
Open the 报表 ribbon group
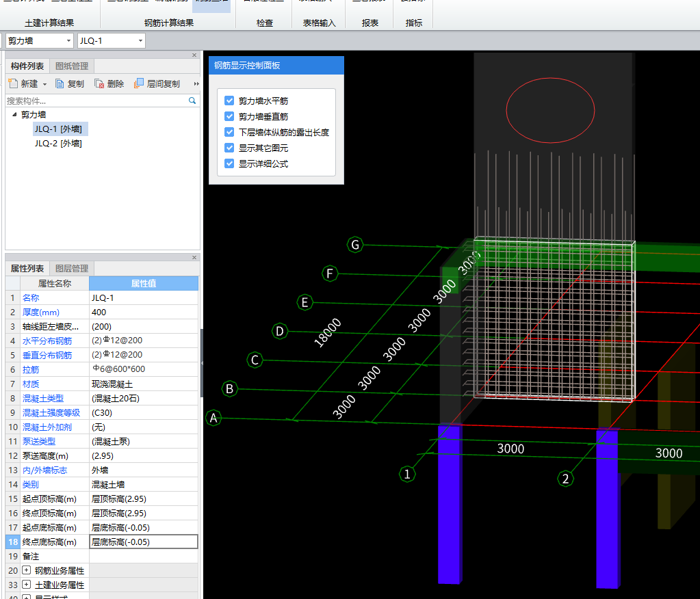pyautogui.click(x=370, y=23)
